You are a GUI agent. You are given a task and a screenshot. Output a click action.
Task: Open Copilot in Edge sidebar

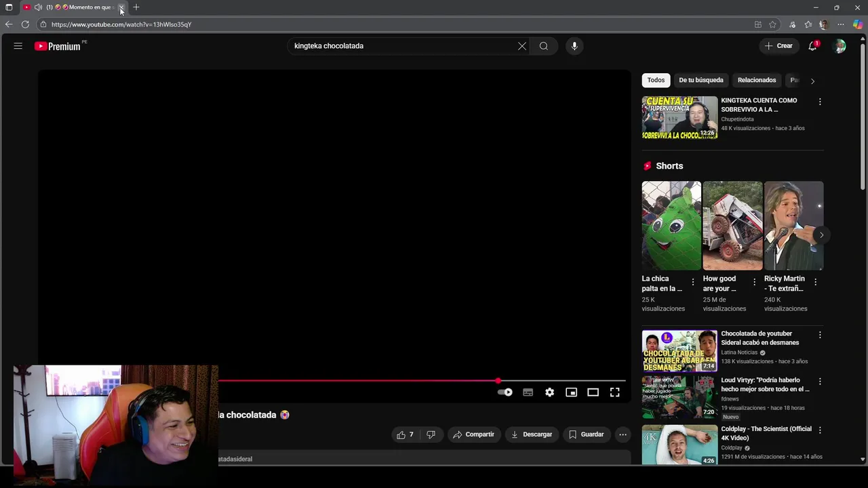(x=858, y=24)
